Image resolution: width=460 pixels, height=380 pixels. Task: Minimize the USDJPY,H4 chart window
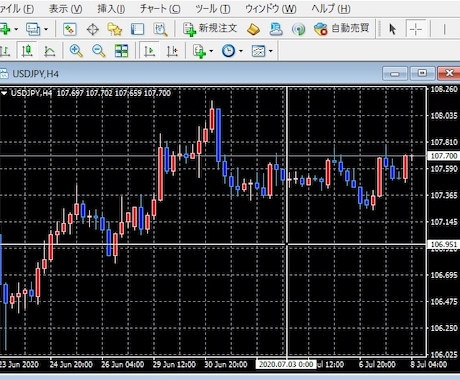tap(395, 73)
